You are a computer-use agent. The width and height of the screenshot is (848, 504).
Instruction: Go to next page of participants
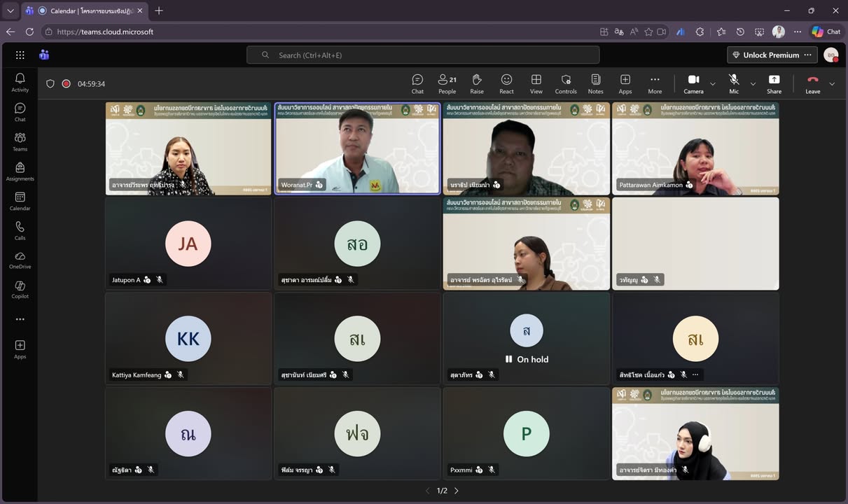coord(457,491)
